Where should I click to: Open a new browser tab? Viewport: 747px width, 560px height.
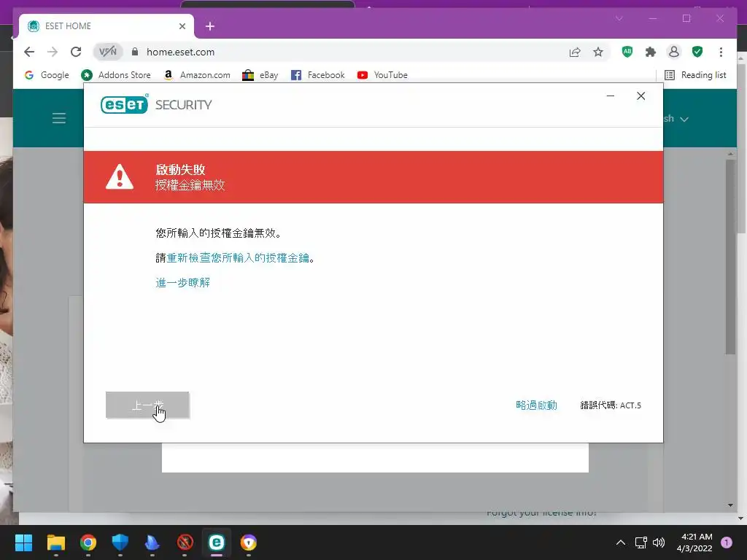pyautogui.click(x=210, y=26)
